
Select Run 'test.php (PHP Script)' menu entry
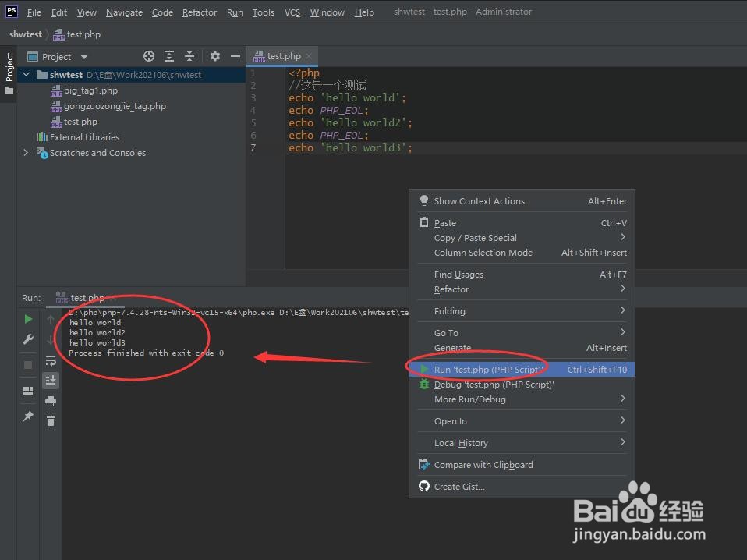522,370
